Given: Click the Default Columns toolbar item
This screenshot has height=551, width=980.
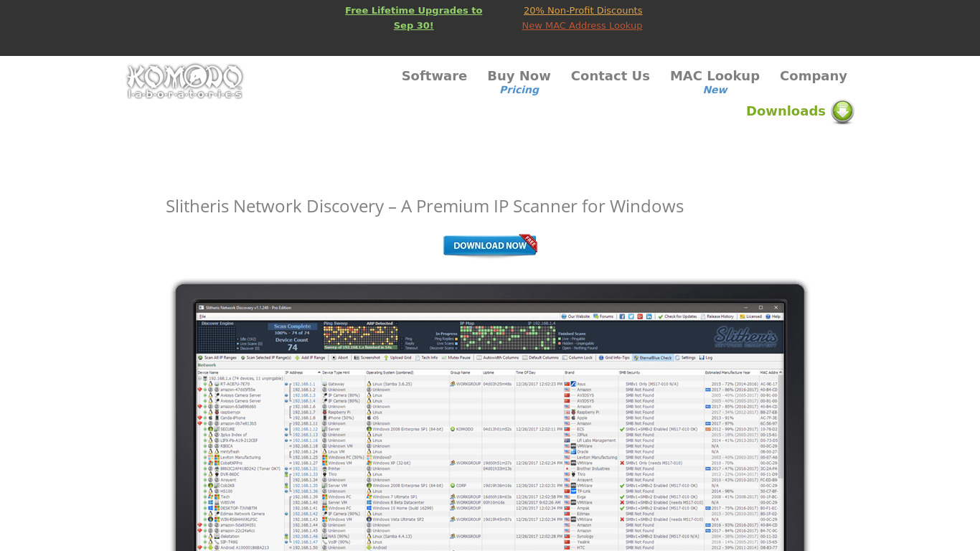Looking at the screenshot, I should click(541, 357).
